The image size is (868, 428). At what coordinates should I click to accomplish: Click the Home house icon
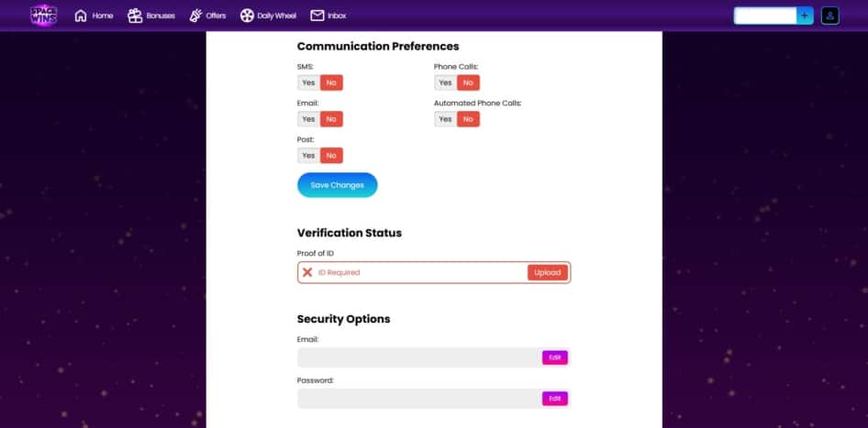pos(81,16)
